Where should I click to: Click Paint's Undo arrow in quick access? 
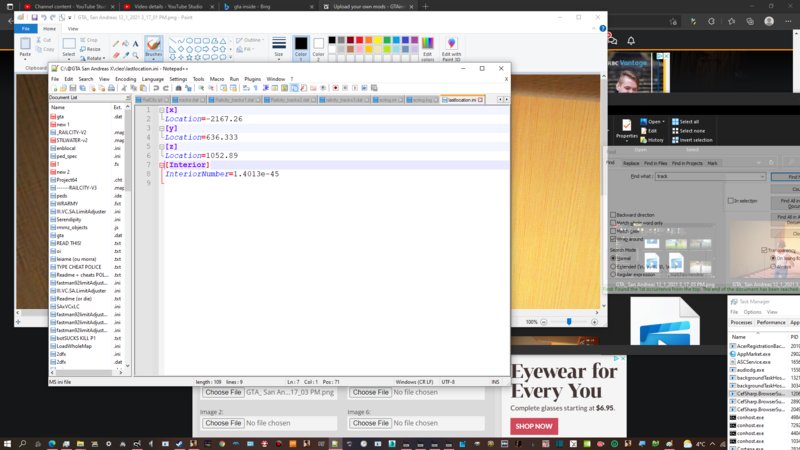tap(44, 17)
